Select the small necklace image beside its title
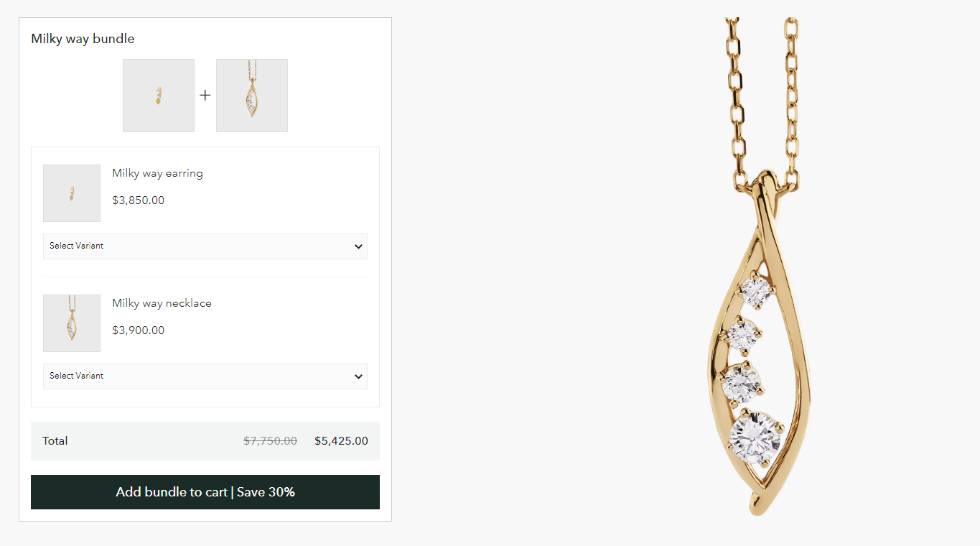 pos(72,323)
